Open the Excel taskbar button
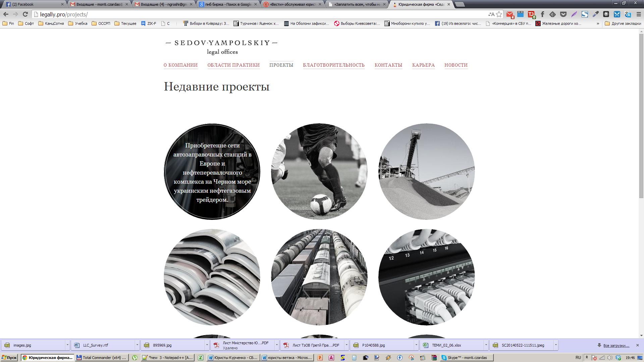Screen dimensions: 644x362 point(201,358)
